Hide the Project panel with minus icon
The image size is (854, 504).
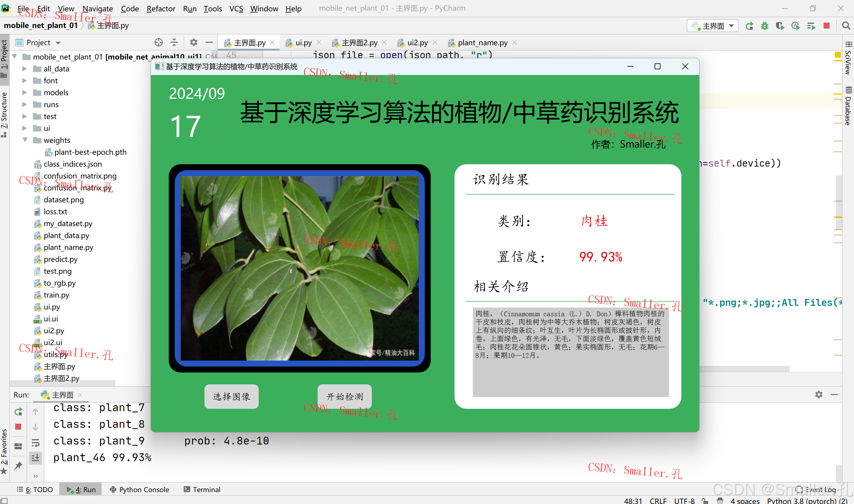click(209, 43)
